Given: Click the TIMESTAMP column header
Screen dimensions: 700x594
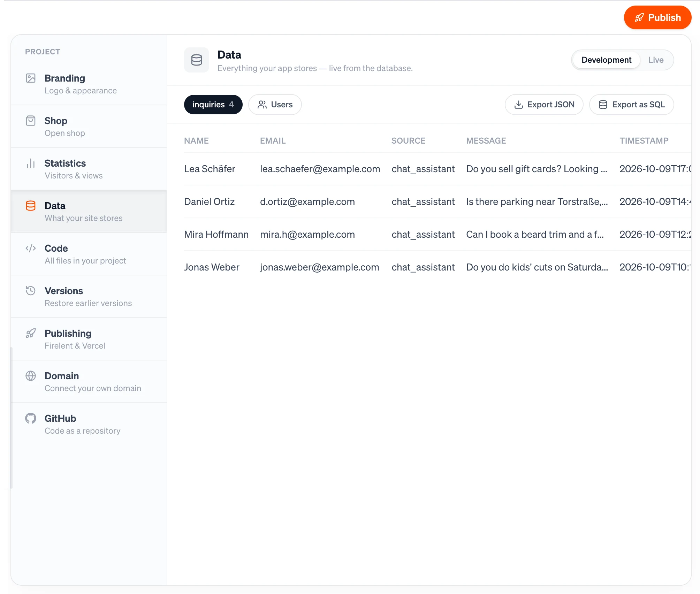Looking at the screenshot, I should coord(644,141).
